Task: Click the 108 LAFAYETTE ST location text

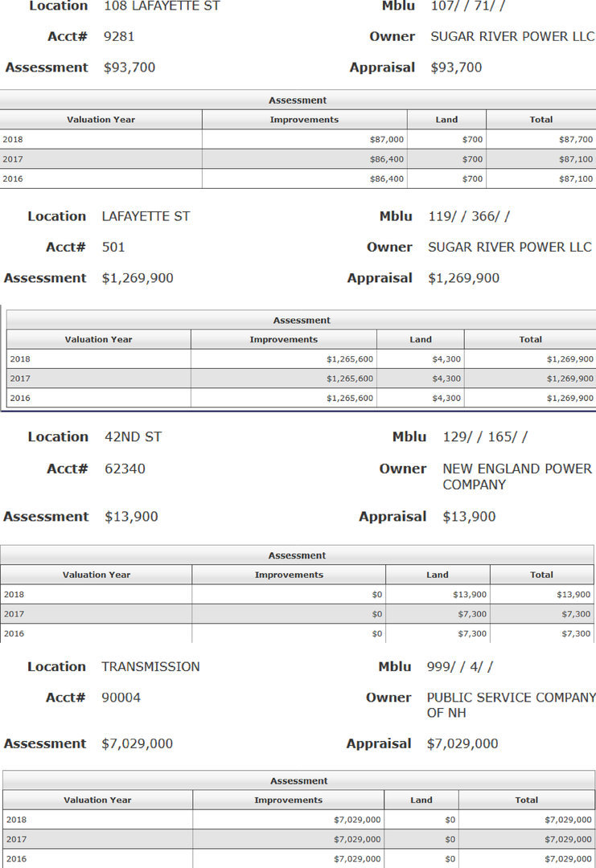Action: coord(162,6)
